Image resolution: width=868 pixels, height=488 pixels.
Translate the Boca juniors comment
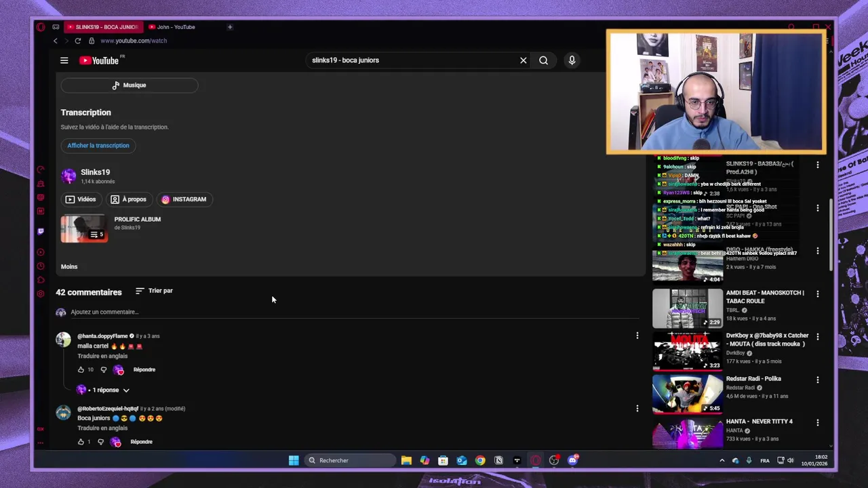(102, 428)
